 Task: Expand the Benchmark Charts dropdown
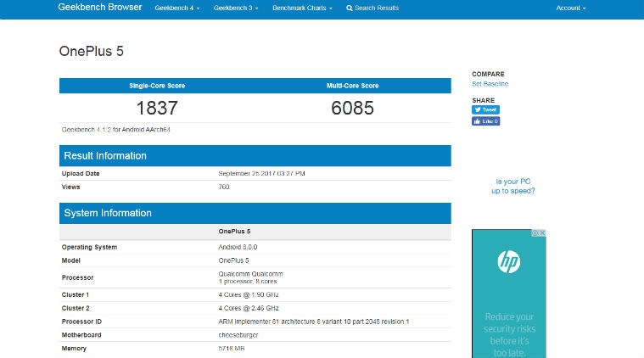(302, 8)
